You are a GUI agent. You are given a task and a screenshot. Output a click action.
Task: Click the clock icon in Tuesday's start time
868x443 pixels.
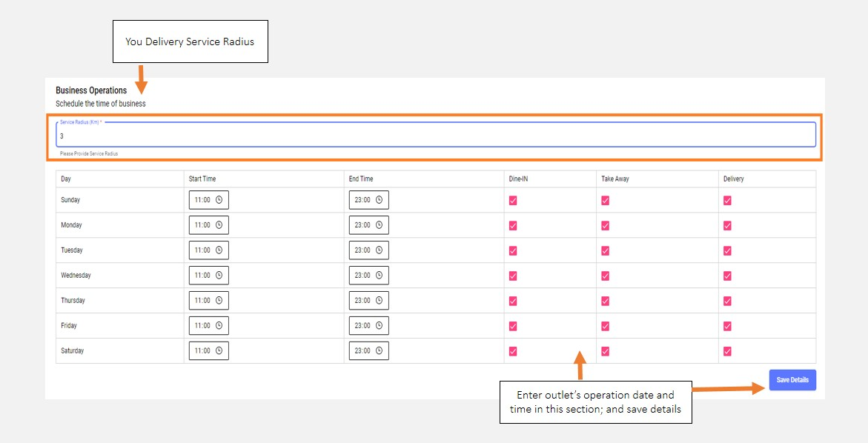coord(219,250)
